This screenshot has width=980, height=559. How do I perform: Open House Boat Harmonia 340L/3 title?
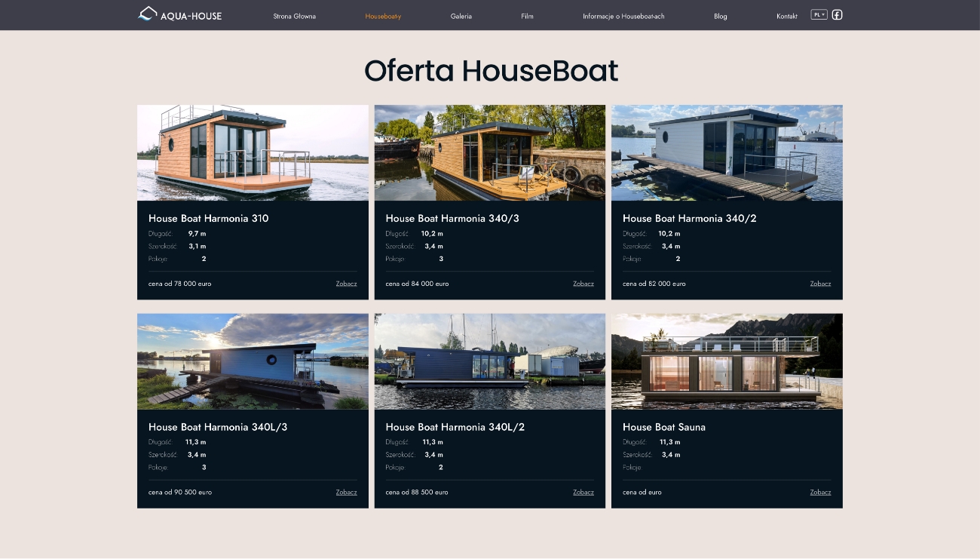[218, 427]
